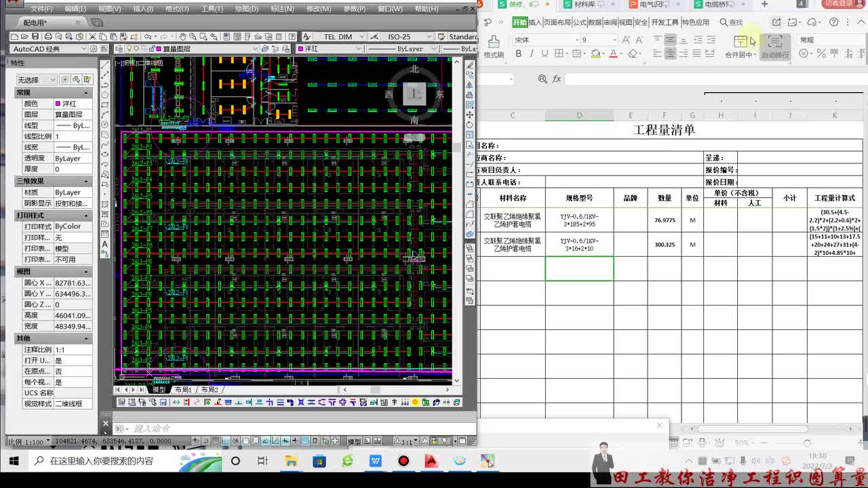
Task: Click the Save icon in AutoCAD toolbar
Action: (35, 37)
